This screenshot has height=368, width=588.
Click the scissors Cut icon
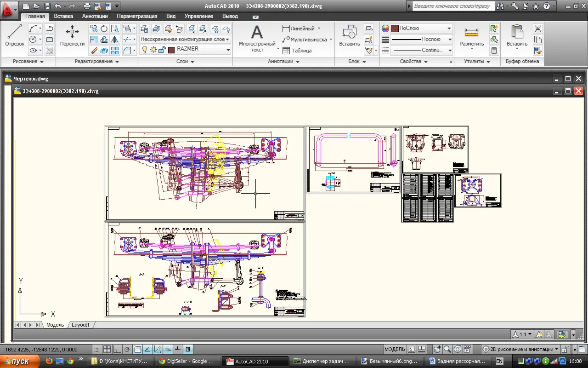pos(537,29)
